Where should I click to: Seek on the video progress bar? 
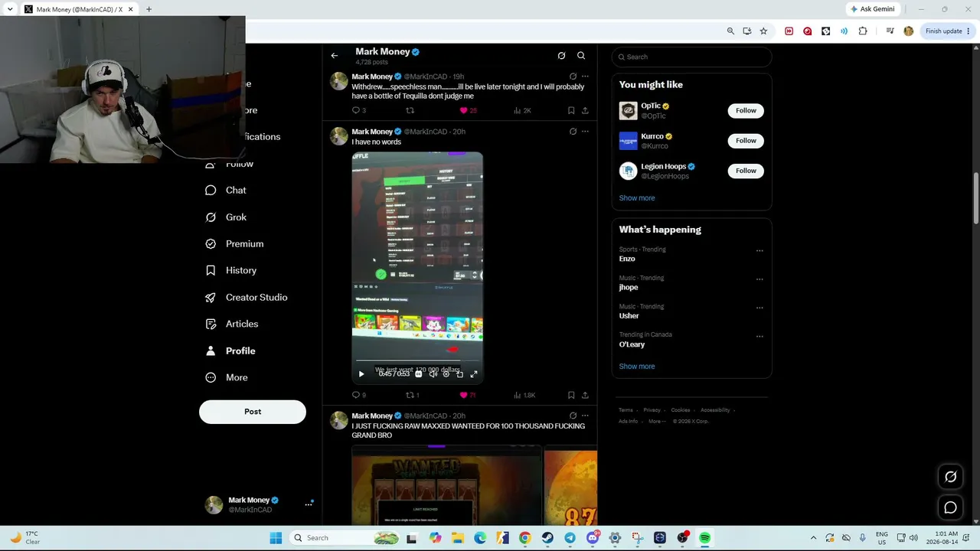click(x=417, y=360)
